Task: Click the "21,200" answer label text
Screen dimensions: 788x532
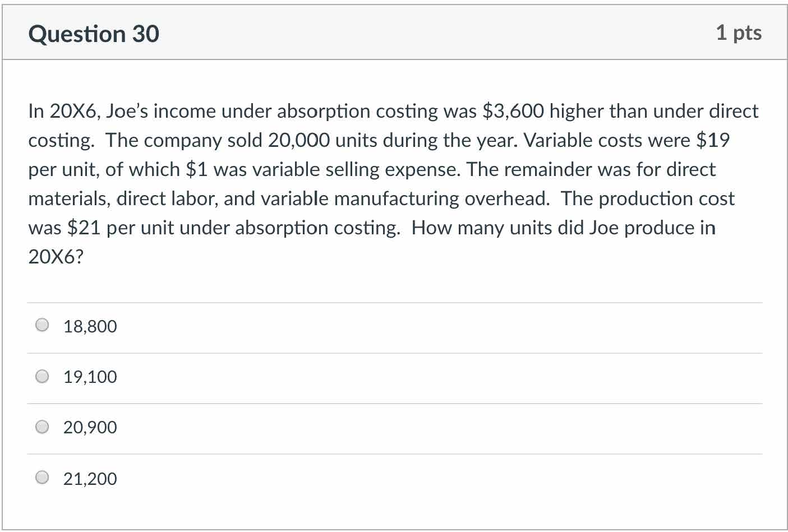Action: point(90,479)
